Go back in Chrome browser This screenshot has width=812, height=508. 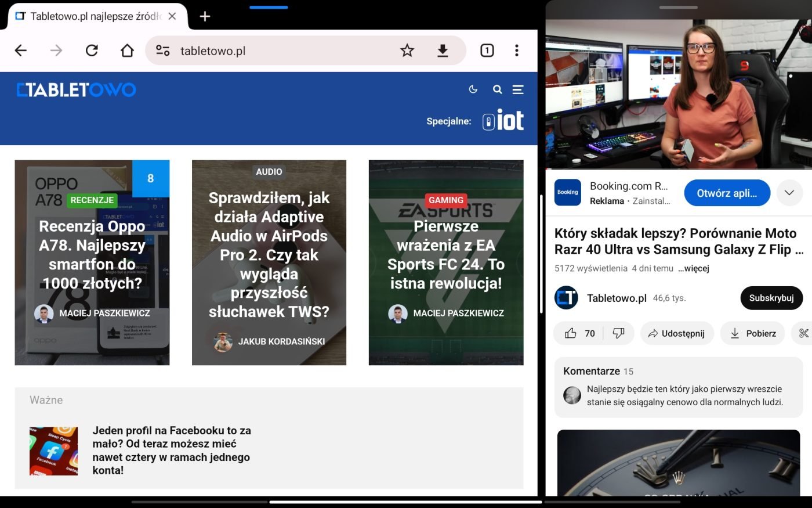coord(21,51)
